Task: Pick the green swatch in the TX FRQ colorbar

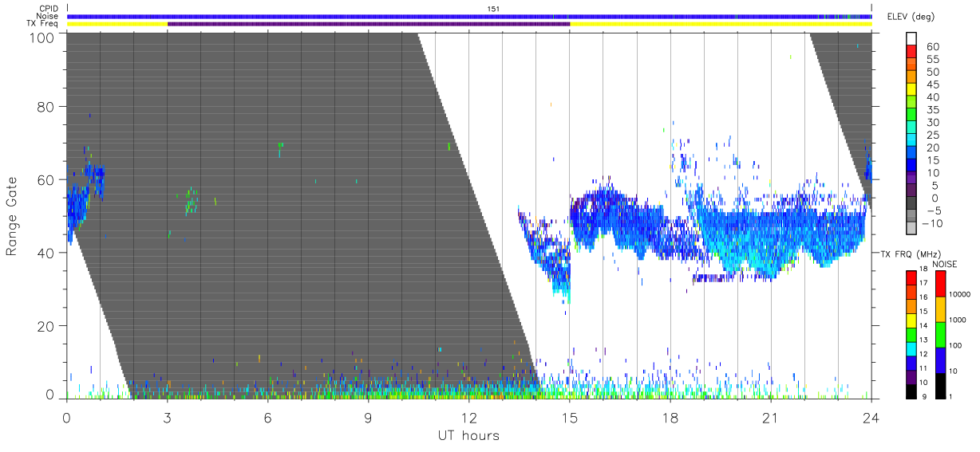Action: point(911,335)
